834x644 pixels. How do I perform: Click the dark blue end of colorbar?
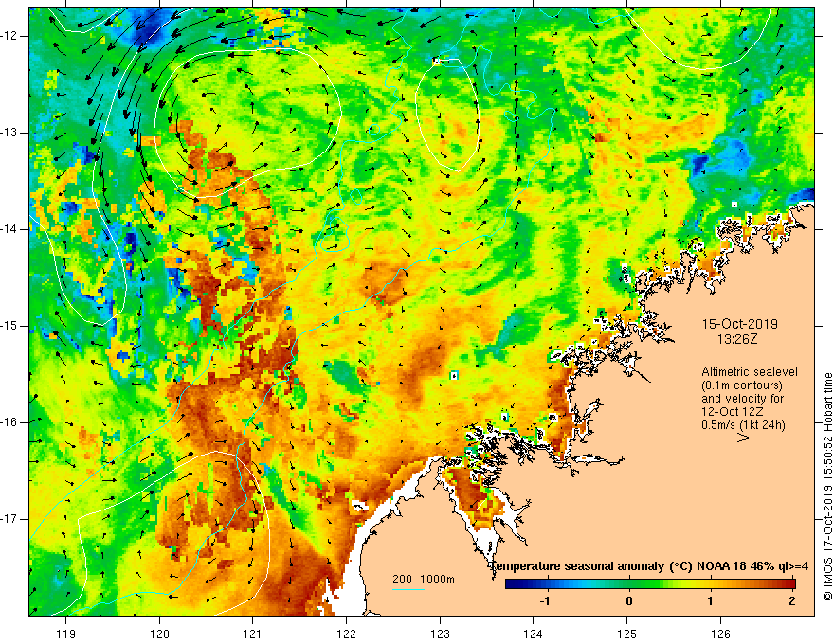click(512, 583)
